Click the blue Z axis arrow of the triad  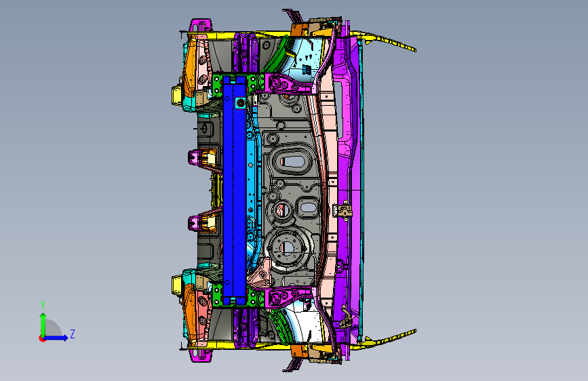[x=56, y=338]
